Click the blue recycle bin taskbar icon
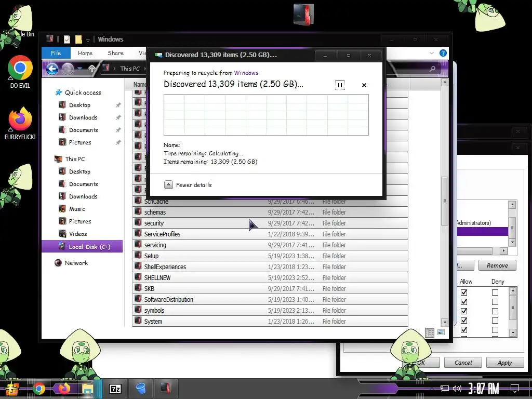This screenshot has width=532, height=399. (140, 389)
